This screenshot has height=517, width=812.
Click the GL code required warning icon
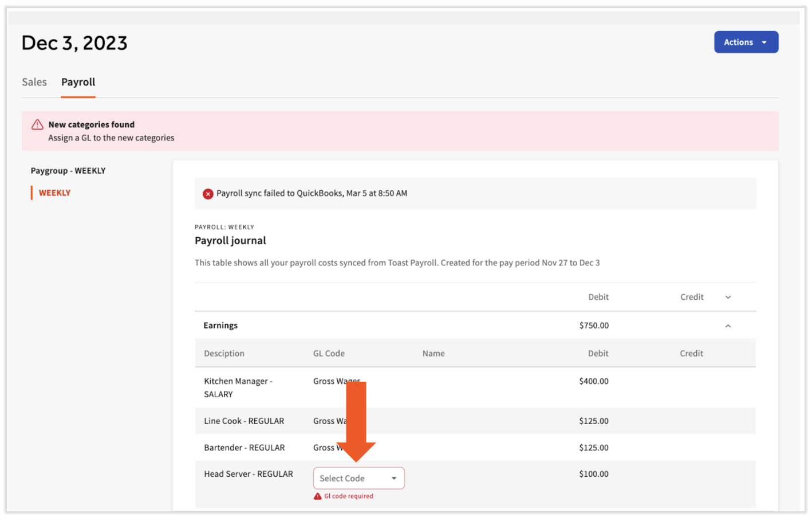coord(317,496)
